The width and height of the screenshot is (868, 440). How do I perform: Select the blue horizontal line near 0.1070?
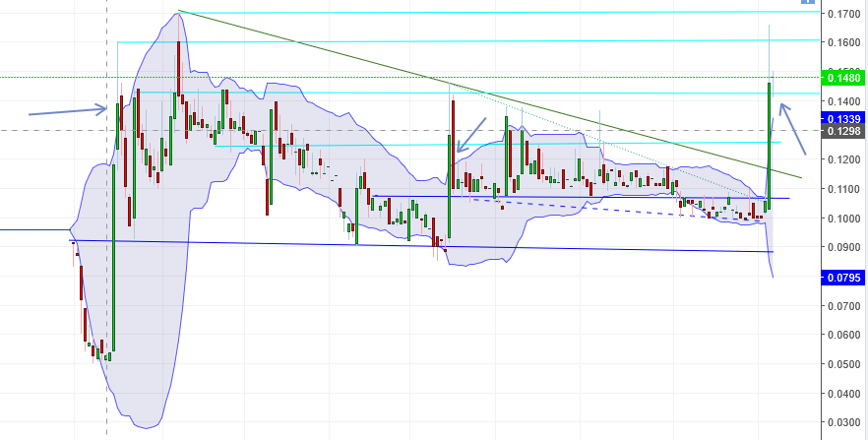point(582,197)
